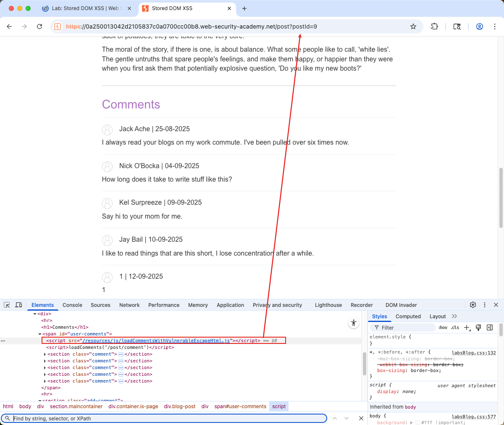The image size is (504, 425).
Task: Select body in the breadcrumb
Action: tap(25, 407)
